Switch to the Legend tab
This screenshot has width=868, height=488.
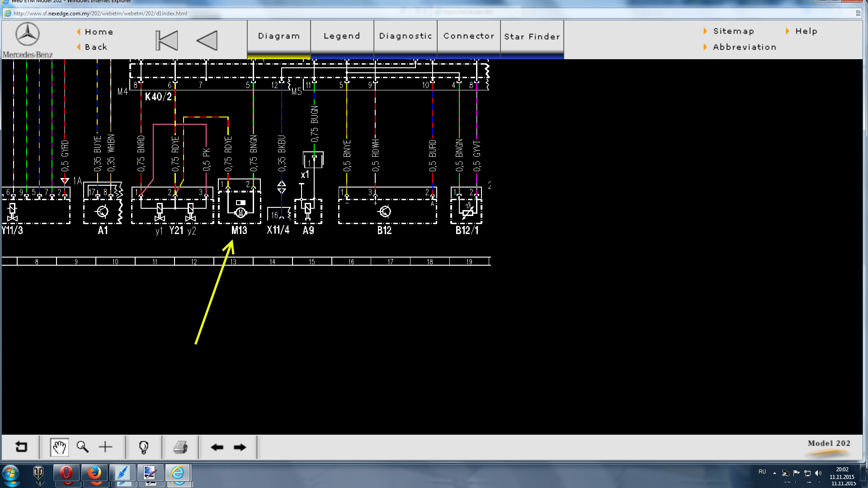pos(342,36)
